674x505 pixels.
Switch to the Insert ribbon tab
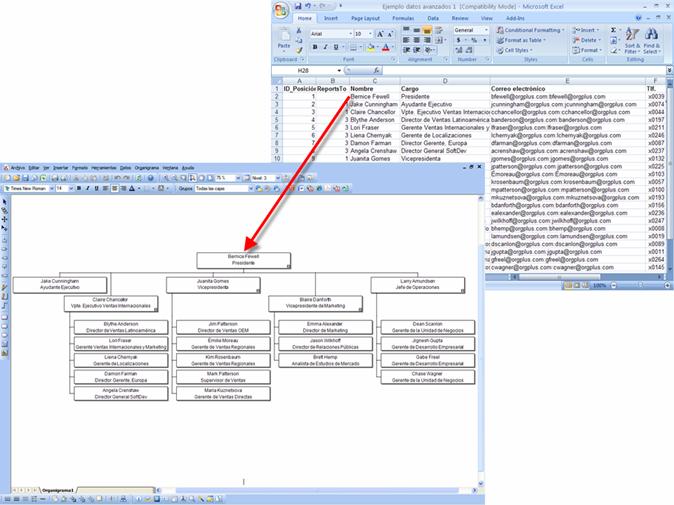(x=331, y=18)
